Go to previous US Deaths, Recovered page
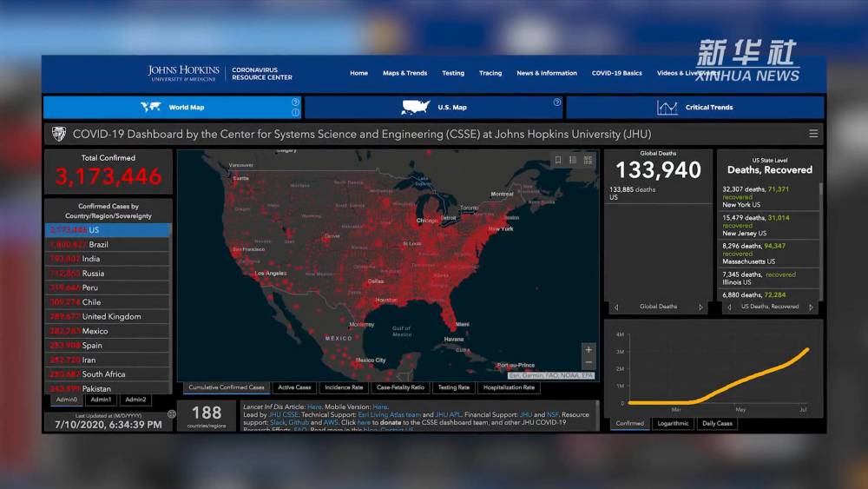The width and height of the screenshot is (868, 489). coord(729,307)
